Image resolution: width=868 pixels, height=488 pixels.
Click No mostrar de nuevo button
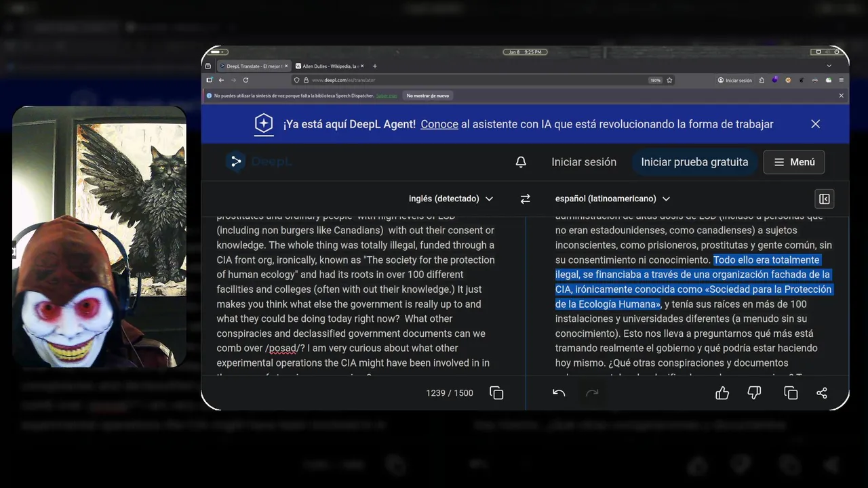pos(428,96)
